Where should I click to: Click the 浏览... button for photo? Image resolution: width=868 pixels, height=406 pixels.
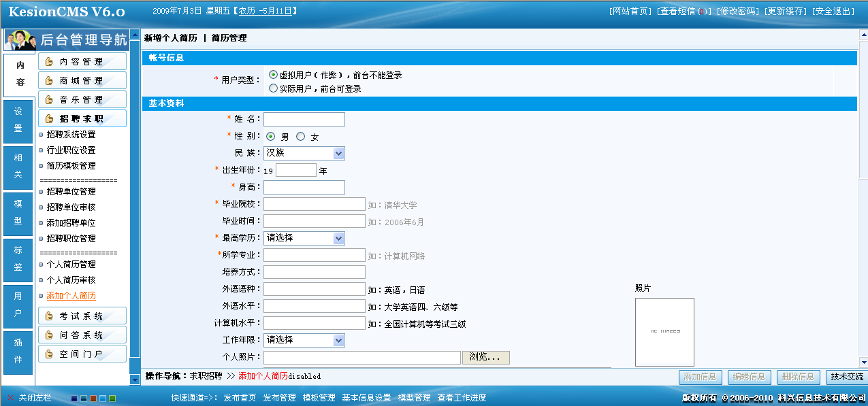[x=485, y=358]
